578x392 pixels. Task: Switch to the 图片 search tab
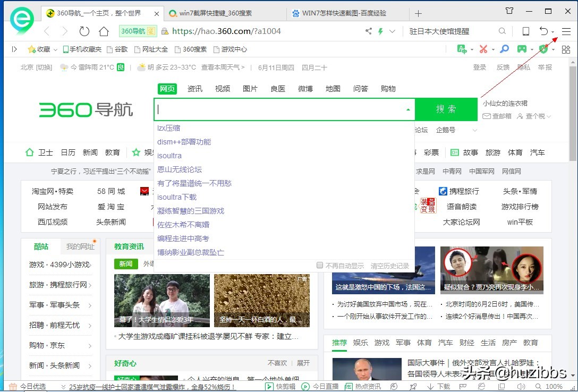point(250,89)
